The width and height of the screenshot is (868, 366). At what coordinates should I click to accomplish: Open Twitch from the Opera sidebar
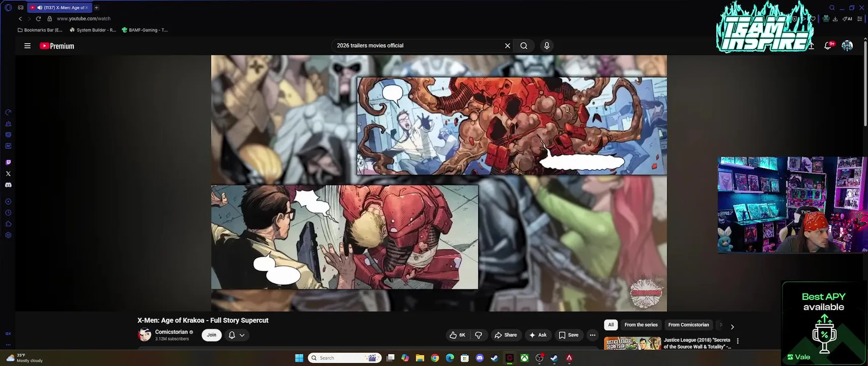[8, 163]
